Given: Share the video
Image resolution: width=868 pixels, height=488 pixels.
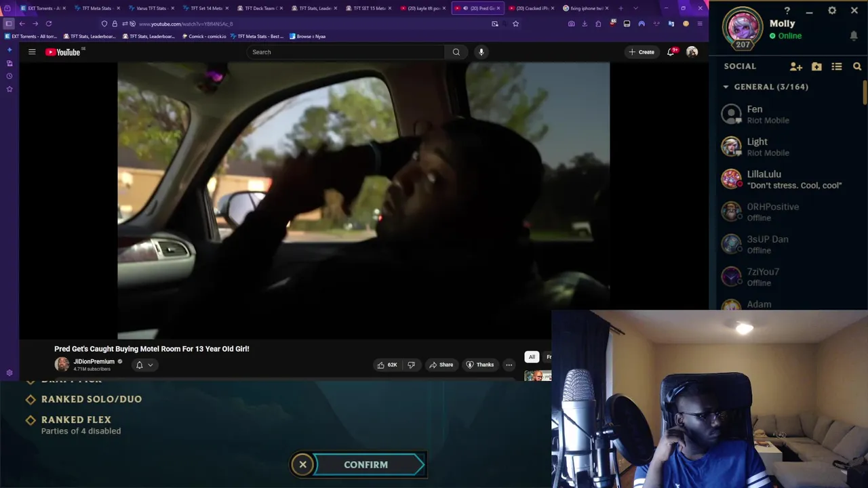Looking at the screenshot, I should coord(441,365).
